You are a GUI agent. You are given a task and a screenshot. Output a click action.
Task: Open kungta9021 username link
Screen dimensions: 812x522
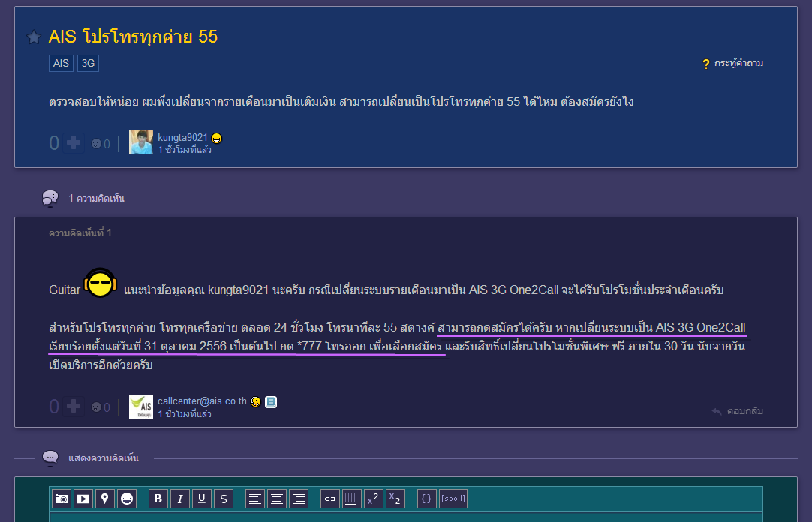pyautogui.click(x=182, y=137)
